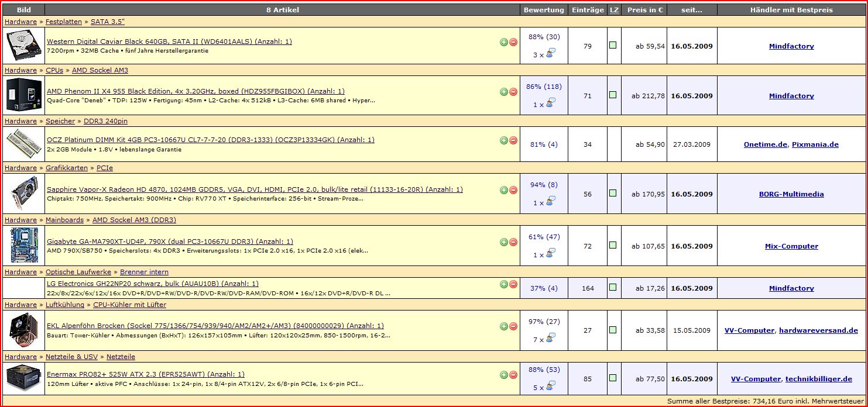Viewport: 868px width, 407px height.
Task: Click plus icon for Enermax PRO82+ 525W
Action: pos(503,375)
